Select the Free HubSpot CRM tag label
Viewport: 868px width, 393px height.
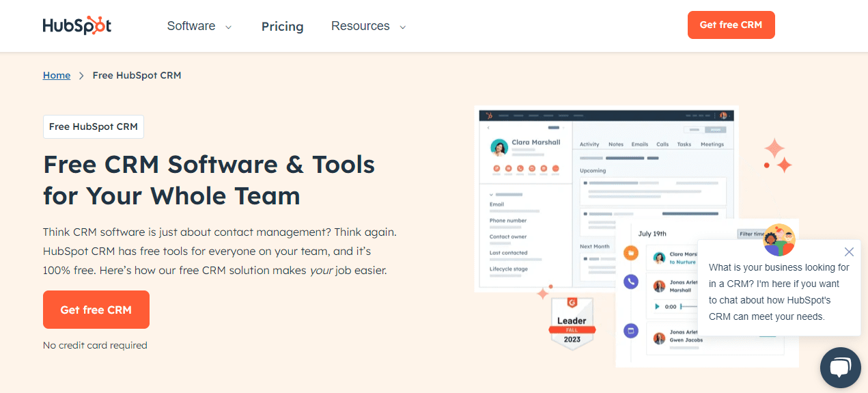point(94,126)
